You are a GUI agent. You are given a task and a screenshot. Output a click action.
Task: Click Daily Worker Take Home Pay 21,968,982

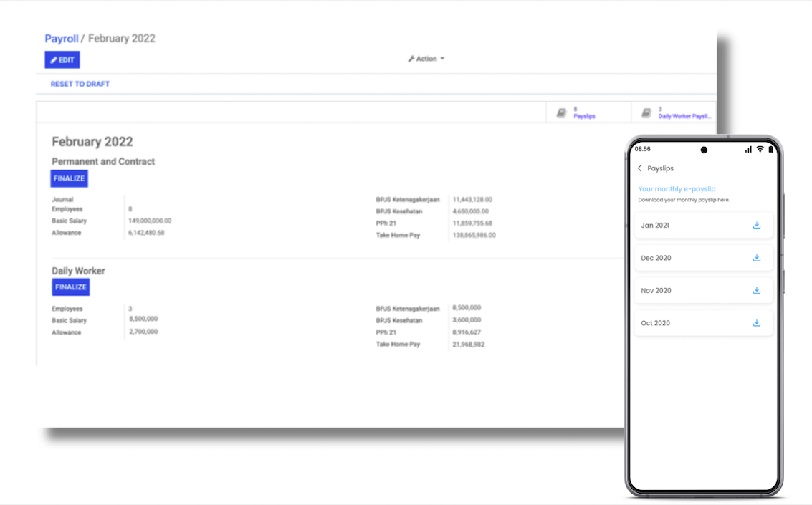tap(468, 344)
